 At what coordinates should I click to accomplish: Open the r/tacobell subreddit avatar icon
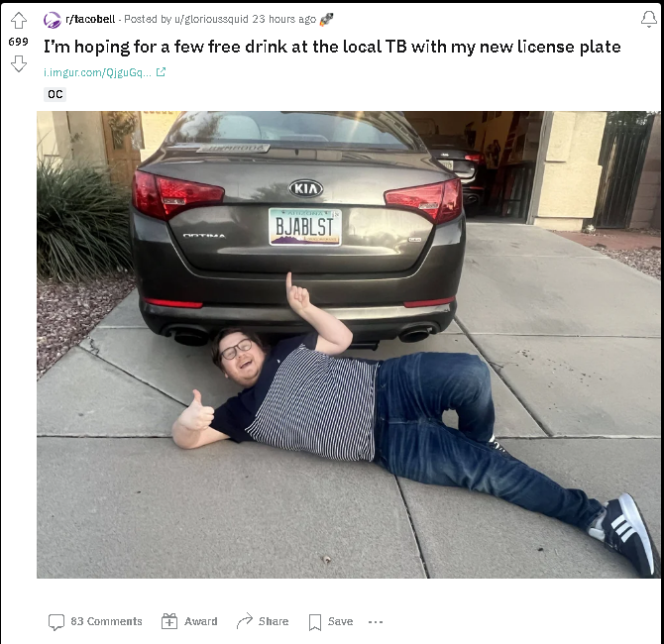(53, 20)
